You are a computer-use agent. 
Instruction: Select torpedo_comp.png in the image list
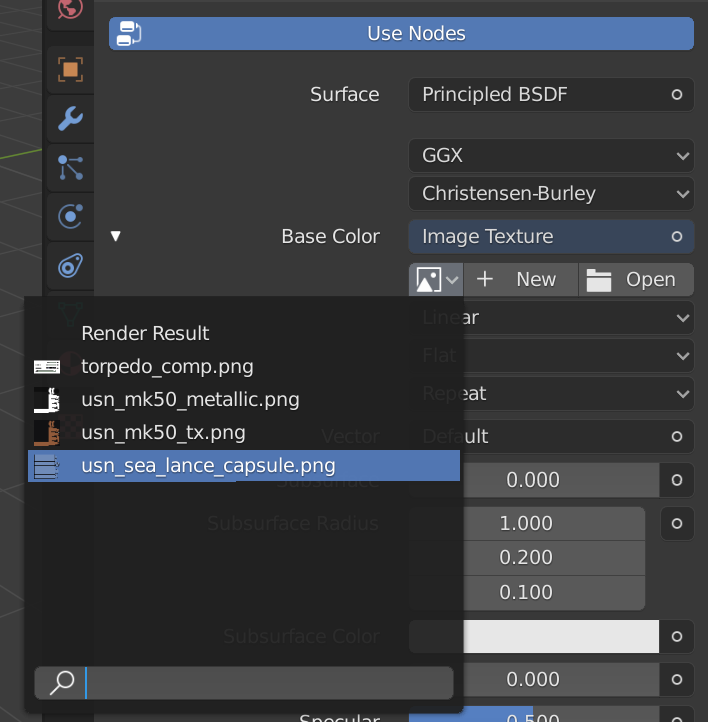(244, 367)
